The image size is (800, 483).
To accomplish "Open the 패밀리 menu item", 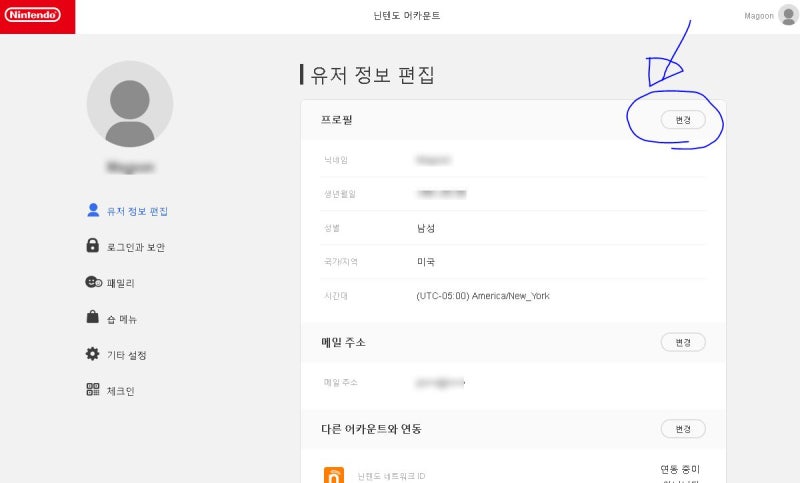I will pos(120,283).
